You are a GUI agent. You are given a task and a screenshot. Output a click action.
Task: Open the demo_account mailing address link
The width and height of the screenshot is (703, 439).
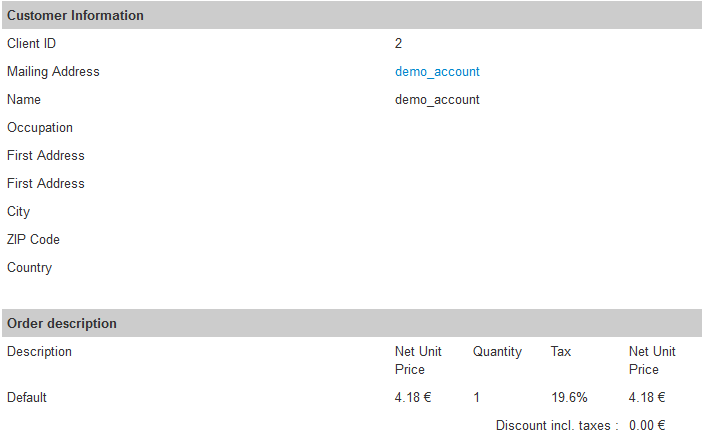point(437,72)
